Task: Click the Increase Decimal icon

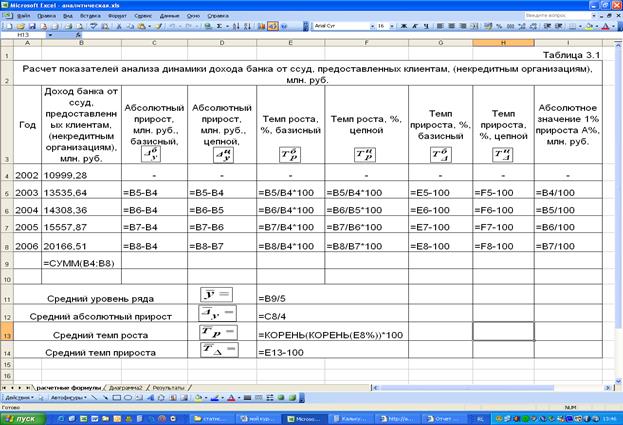Action: click(x=522, y=26)
